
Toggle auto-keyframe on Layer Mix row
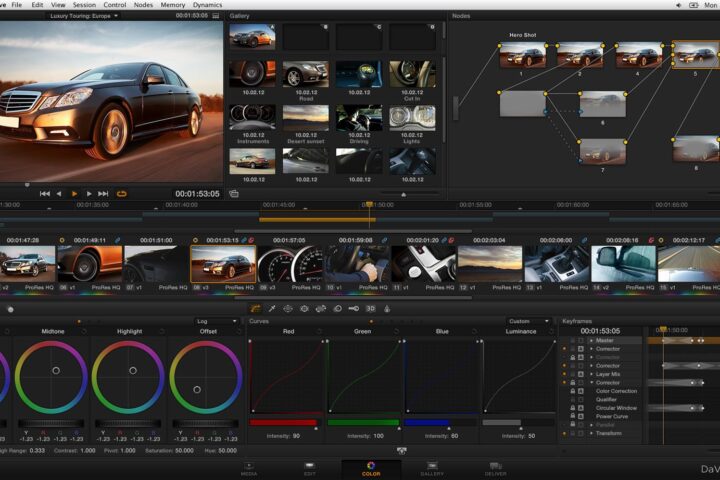coord(581,374)
